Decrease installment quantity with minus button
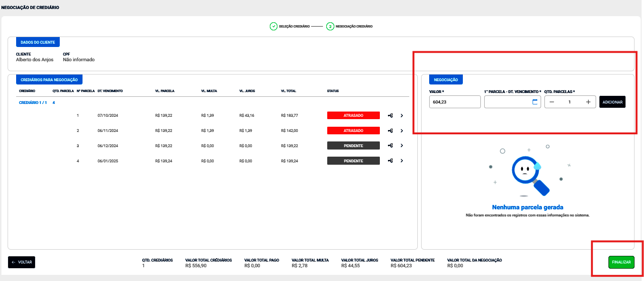The image size is (644, 281). click(552, 102)
